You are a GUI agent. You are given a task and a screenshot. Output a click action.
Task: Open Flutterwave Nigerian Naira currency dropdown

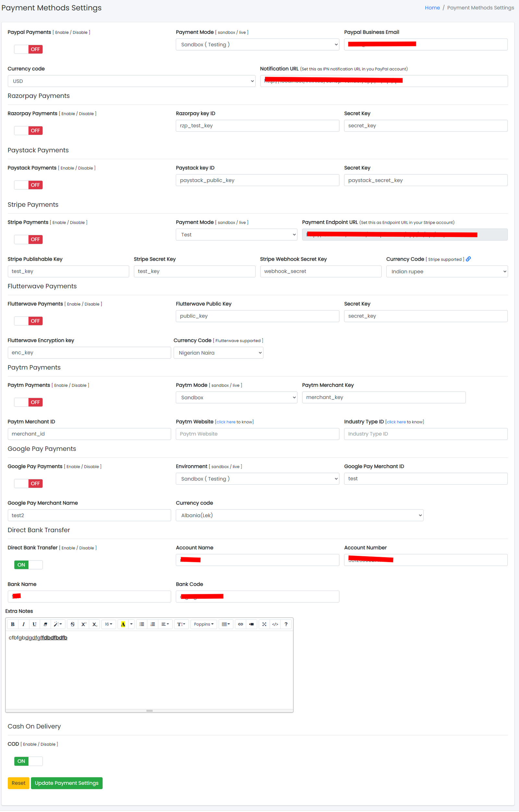point(218,353)
